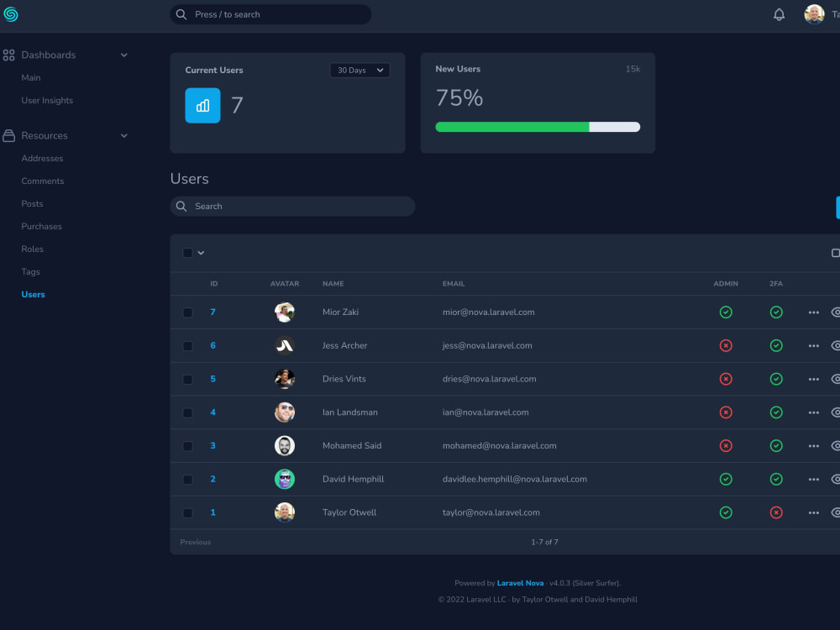Open notifications via the bell icon

pyautogui.click(x=779, y=14)
